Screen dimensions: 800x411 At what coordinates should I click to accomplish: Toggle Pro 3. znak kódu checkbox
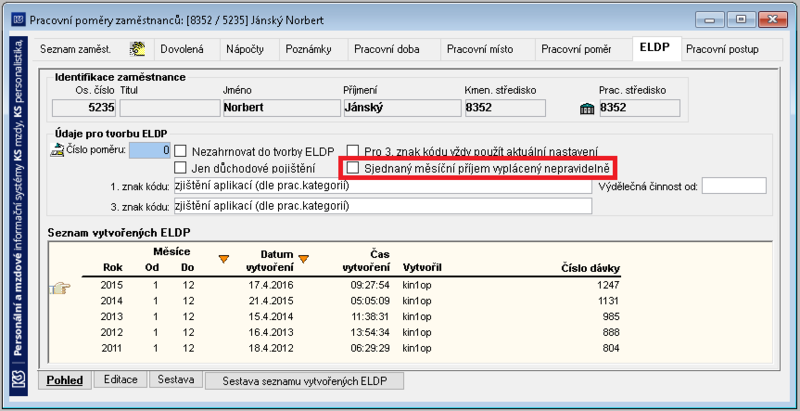coord(352,151)
